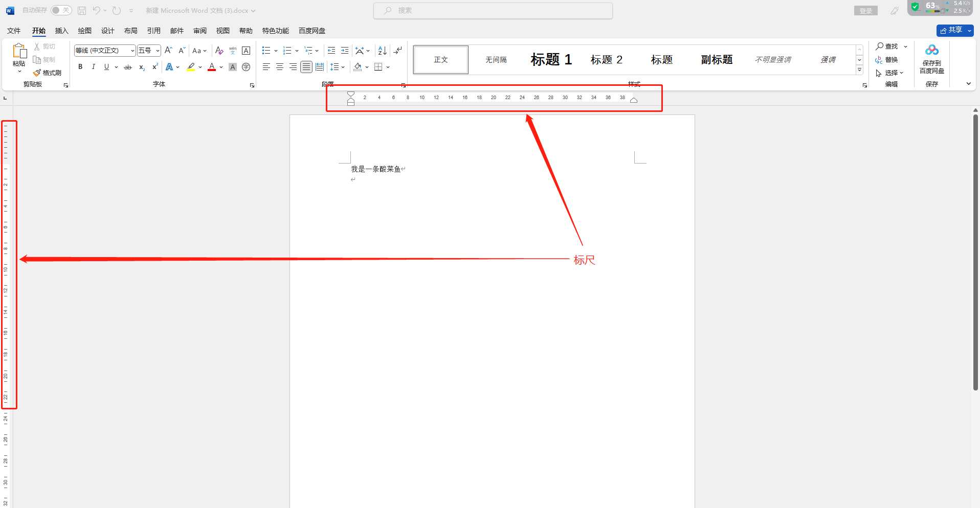Switch to the 插入 ribbon tab
Image resolution: width=980 pixels, height=508 pixels.
pyautogui.click(x=61, y=31)
